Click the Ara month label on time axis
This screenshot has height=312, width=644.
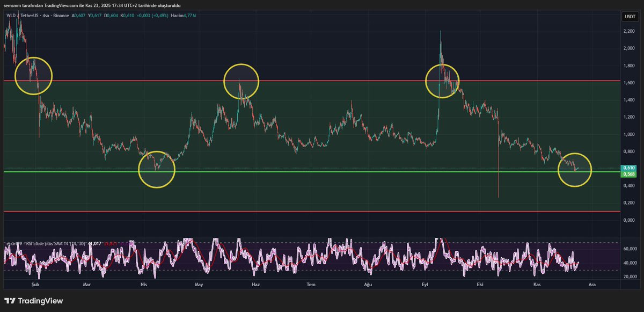pos(592,284)
